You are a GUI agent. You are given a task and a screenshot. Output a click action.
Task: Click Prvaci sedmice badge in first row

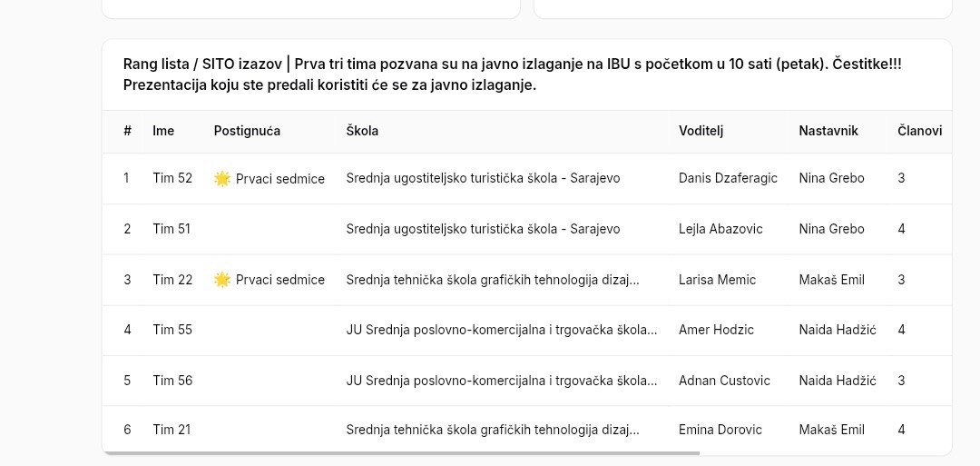pos(269,179)
